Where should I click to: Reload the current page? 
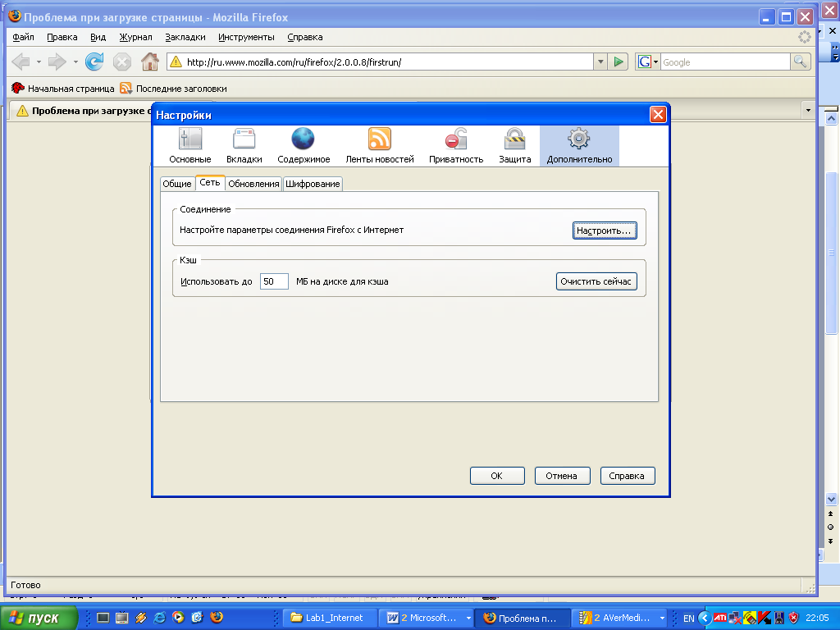pos(95,62)
